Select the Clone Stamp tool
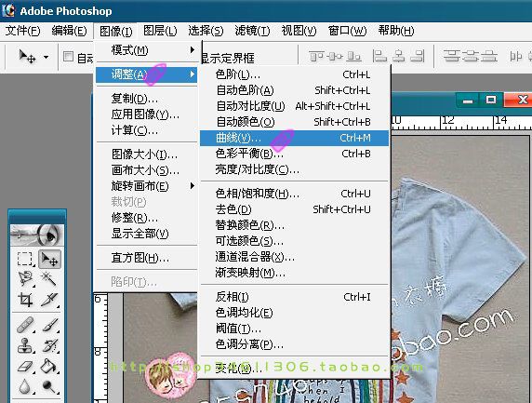Screen dimensions: 532x403 tap(25, 345)
